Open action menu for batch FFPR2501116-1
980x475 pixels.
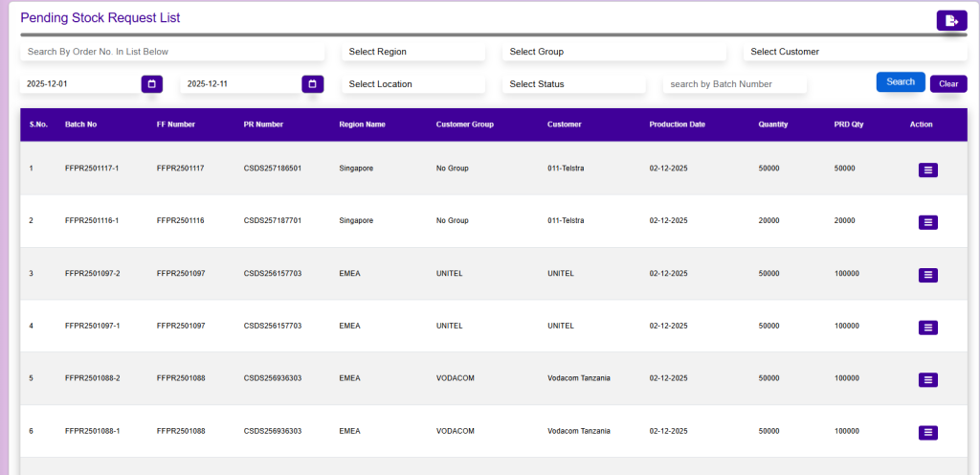coord(927,222)
